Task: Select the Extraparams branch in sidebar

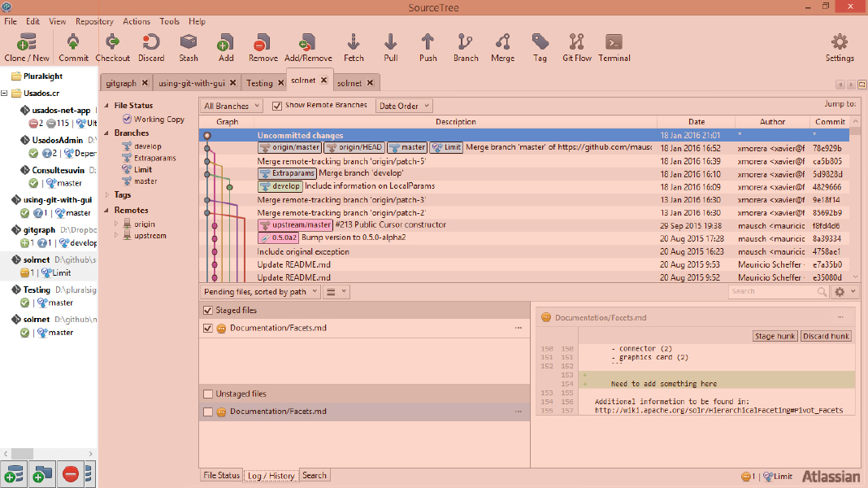Action: [x=155, y=158]
